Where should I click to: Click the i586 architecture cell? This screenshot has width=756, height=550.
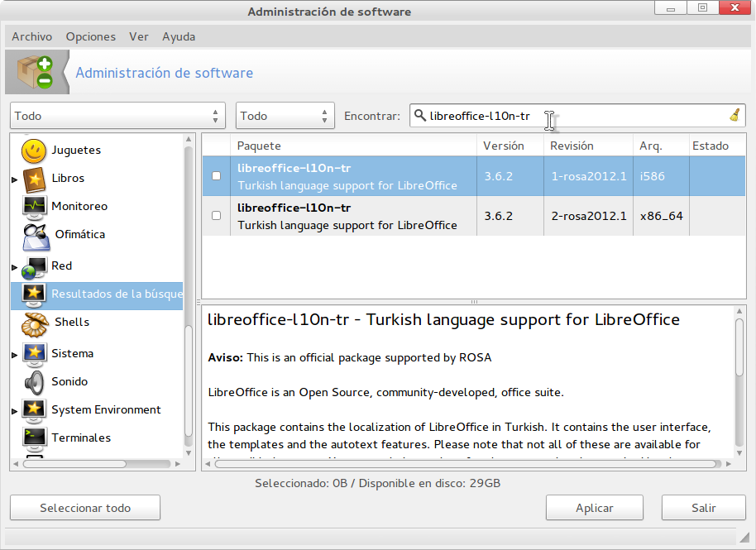coord(661,176)
